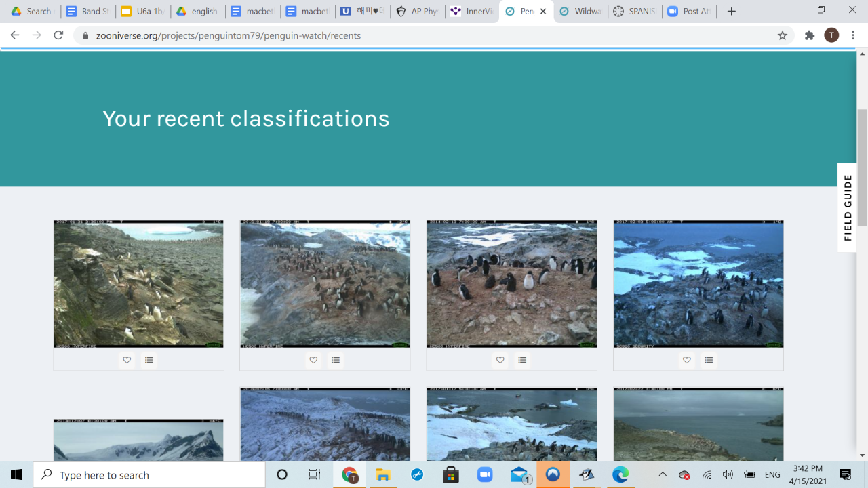Viewport: 868px width, 488px height.
Task: Favorite the fourth blue-tinted penguin photo
Action: coord(687,360)
